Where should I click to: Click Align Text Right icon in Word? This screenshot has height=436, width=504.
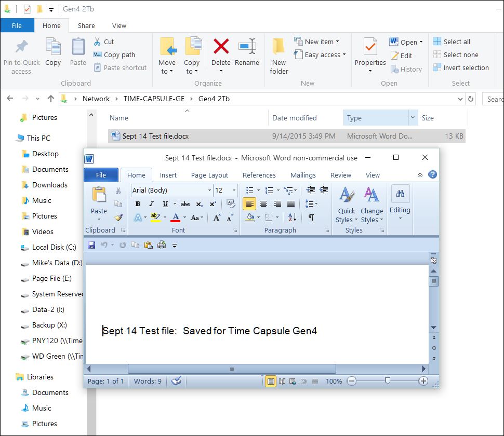coord(277,204)
